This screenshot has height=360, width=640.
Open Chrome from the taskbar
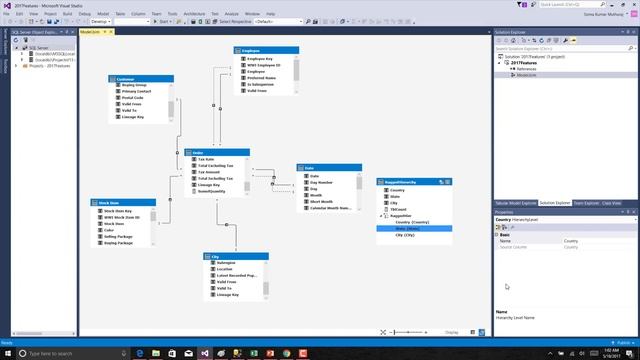pos(287,353)
